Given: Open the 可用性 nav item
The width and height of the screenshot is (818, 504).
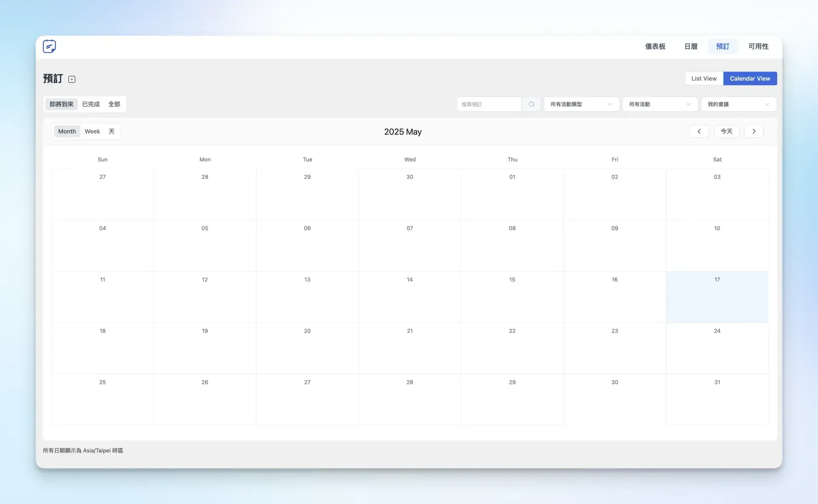Looking at the screenshot, I should (758, 46).
